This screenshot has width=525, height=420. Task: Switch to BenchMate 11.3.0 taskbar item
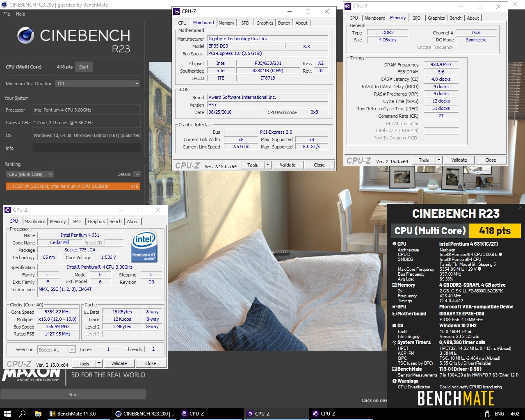[78, 414]
